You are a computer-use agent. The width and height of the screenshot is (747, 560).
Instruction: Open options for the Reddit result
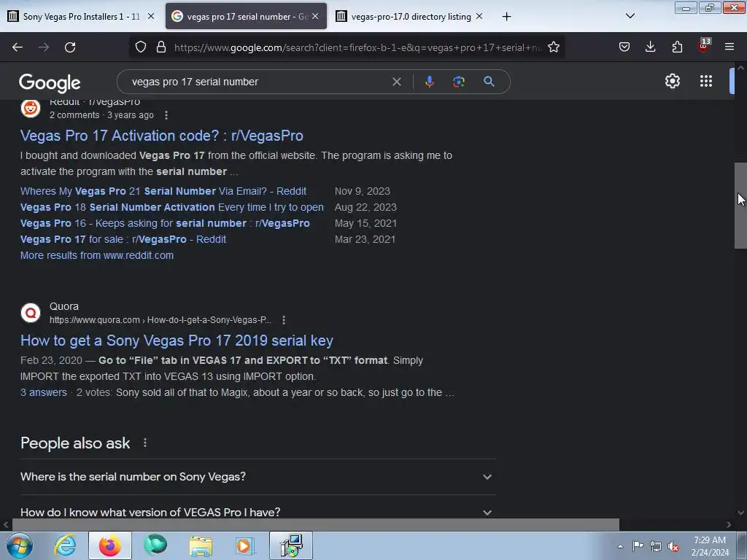166,115
